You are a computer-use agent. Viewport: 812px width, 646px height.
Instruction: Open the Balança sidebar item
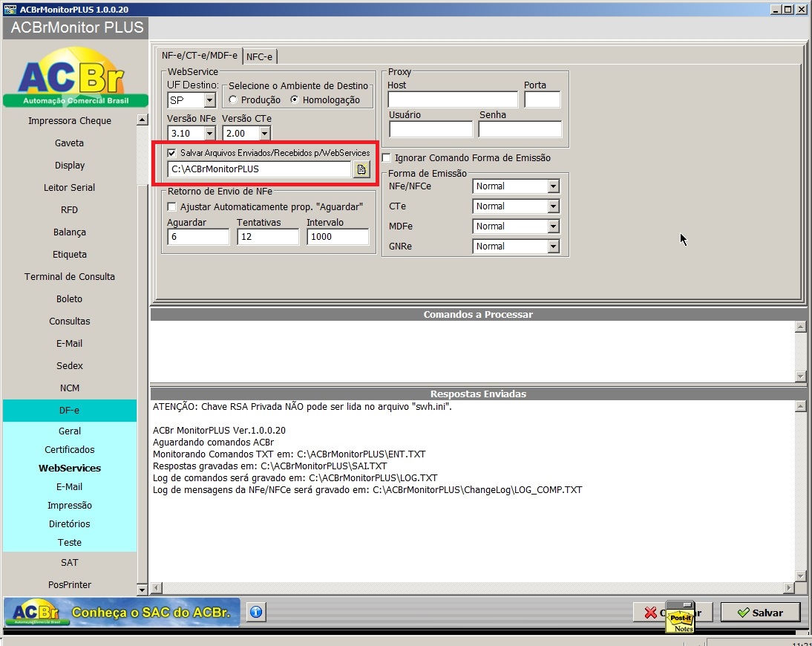click(69, 232)
